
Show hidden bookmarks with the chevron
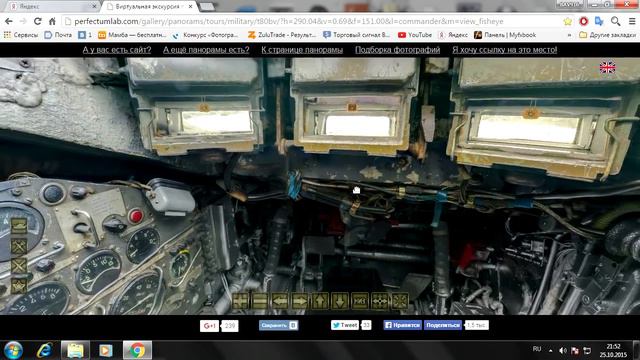569,35
